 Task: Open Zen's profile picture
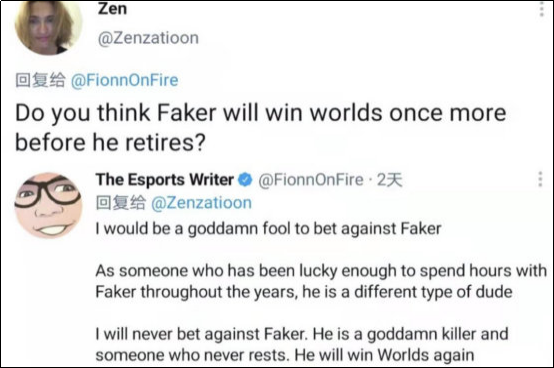pyautogui.click(x=48, y=28)
